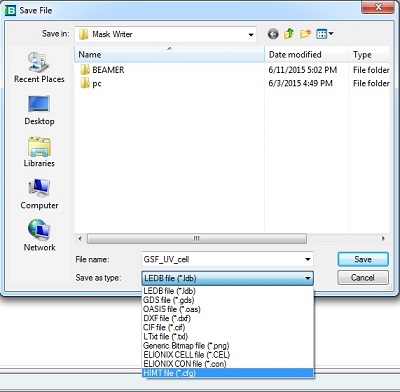The height and width of the screenshot is (392, 400).
Task: Choose GDS file (*.gds) option
Action: coord(228,300)
